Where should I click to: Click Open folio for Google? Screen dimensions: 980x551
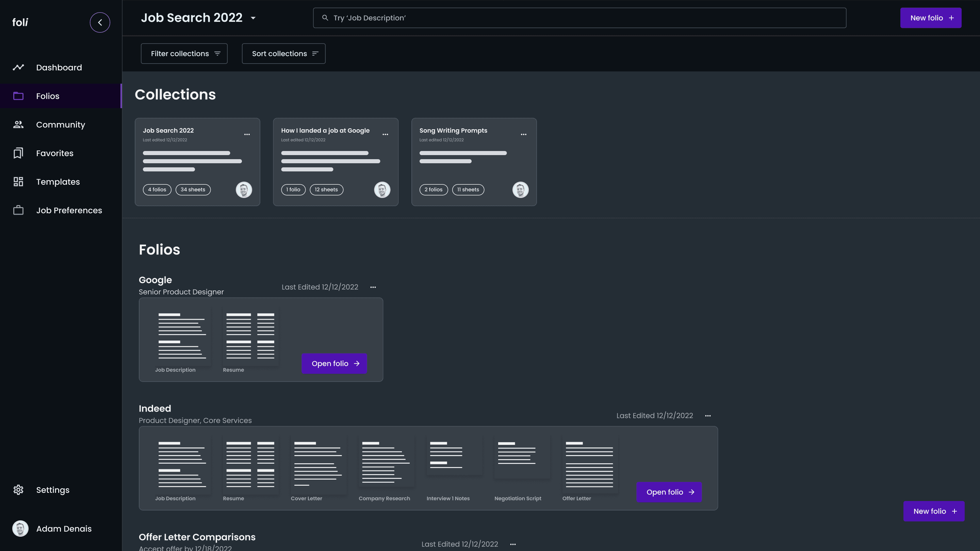tap(334, 364)
